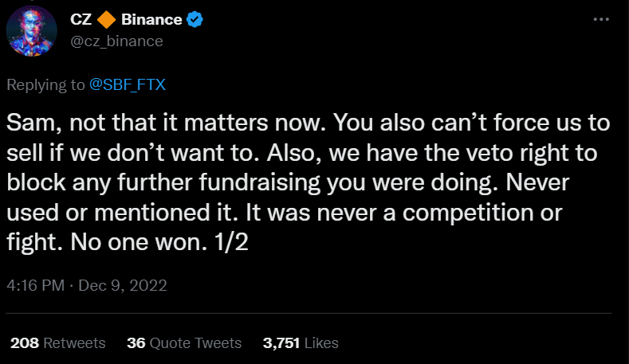The height and width of the screenshot is (364, 629).
Task: View the 3,751 Likes list
Action: (x=301, y=342)
